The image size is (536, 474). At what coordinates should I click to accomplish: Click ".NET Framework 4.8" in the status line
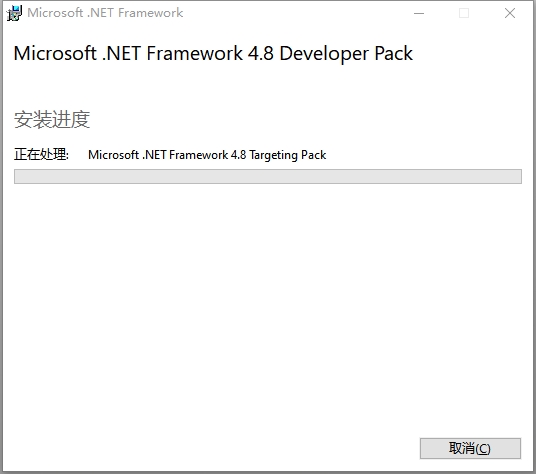coord(194,155)
